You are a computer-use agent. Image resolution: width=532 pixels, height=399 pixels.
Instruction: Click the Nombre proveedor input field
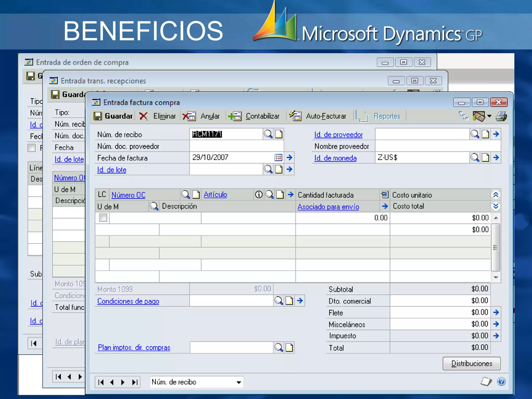tap(438, 146)
